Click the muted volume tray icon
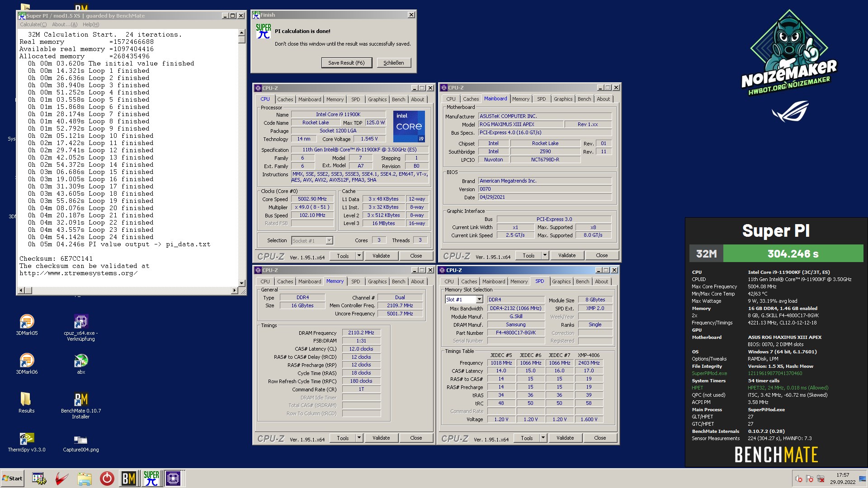 [x=799, y=479]
